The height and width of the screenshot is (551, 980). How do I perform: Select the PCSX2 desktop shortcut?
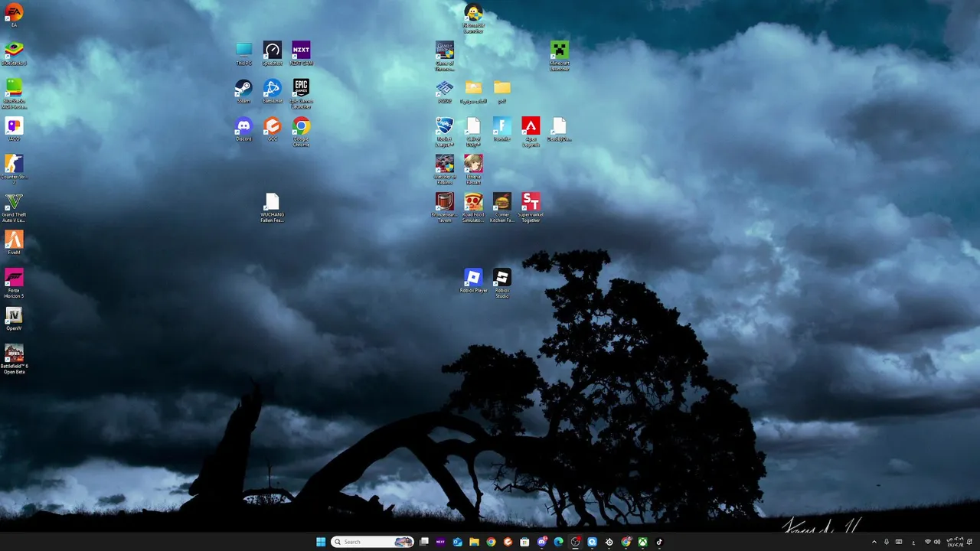click(x=445, y=91)
